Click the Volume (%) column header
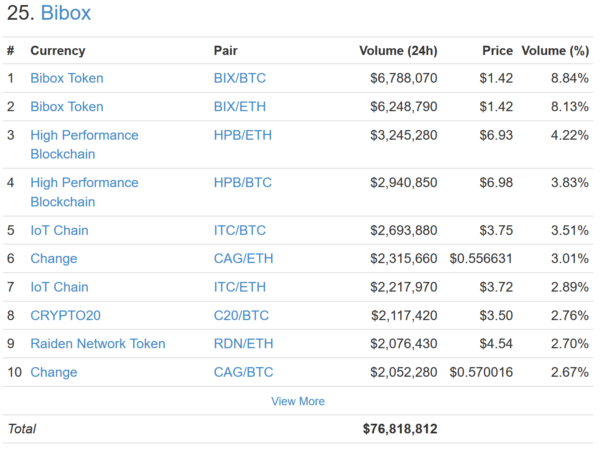This screenshot has width=600, height=451. (555, 50)
